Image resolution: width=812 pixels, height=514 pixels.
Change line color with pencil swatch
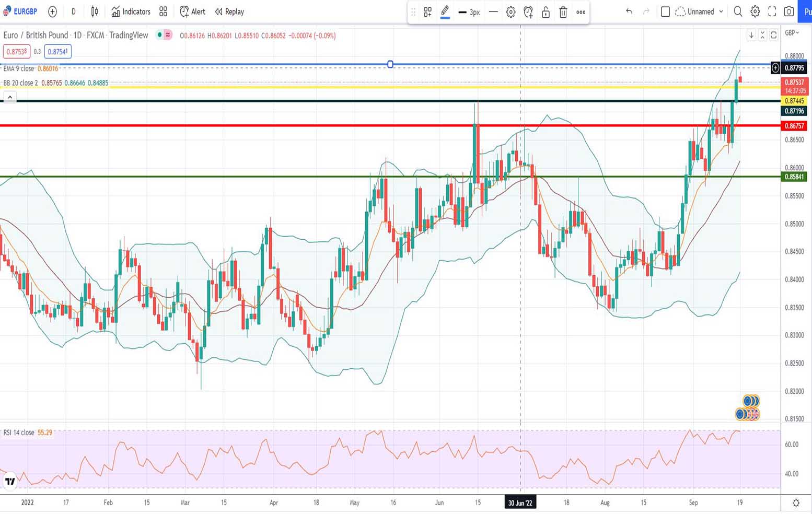click(x=445, y=11)
